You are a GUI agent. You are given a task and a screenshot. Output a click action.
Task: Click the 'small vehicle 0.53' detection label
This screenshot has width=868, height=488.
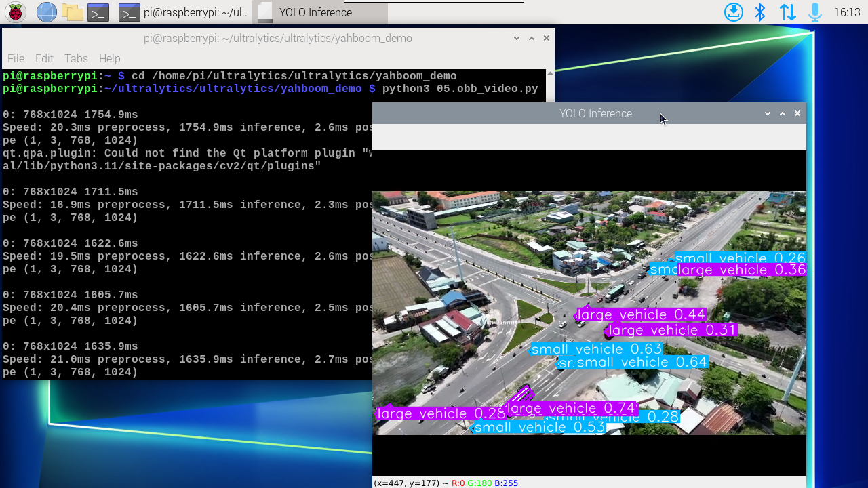[539, 427]
